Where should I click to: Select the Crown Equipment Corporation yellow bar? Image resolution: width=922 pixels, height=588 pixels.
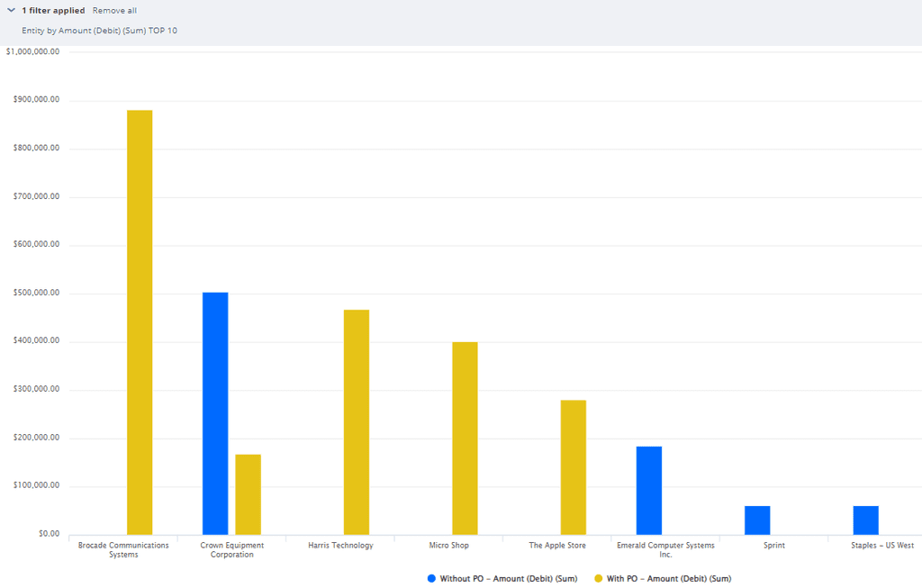pos(249,494)
